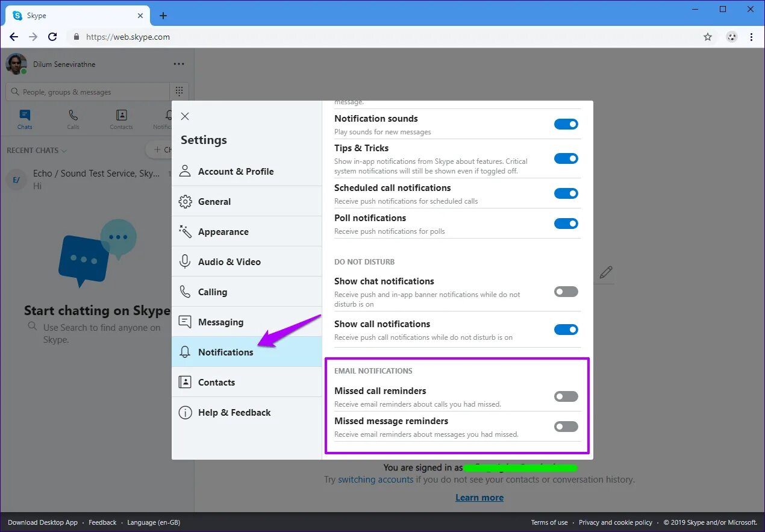This screenshot has height=532, width=765.
Task: Toggle Notification sounds switch
Action: click(566, 124)
